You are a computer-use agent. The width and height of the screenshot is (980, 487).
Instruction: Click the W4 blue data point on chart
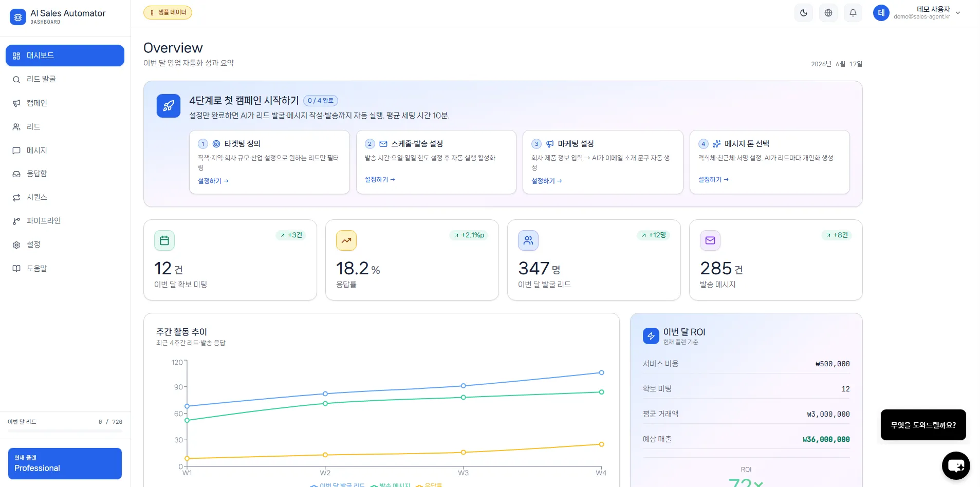click(601, 372)
